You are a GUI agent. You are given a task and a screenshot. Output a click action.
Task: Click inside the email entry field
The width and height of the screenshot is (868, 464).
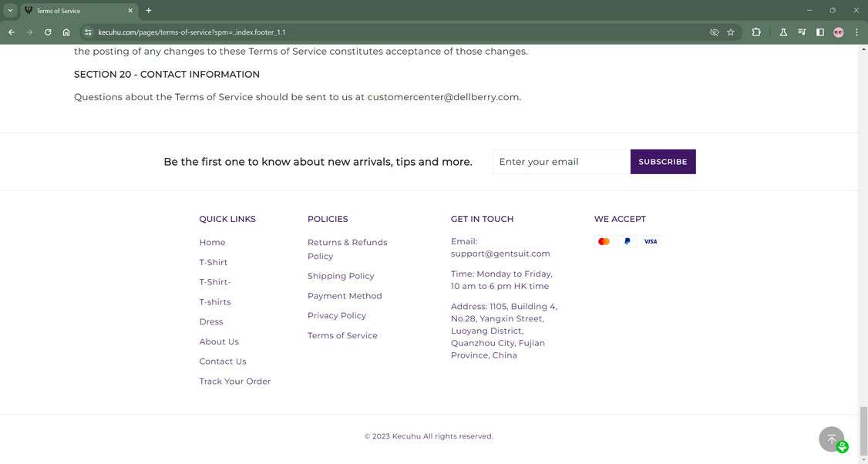(x=560, y=161)
